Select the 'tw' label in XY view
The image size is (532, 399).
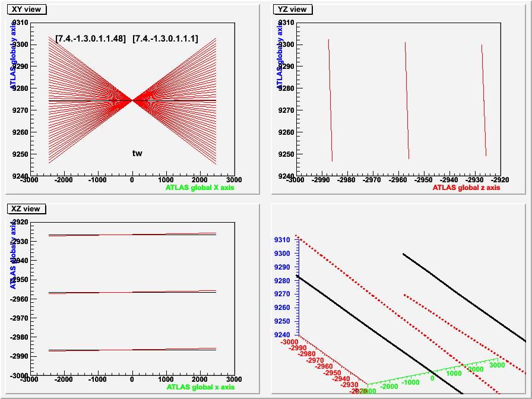[137, 153]
